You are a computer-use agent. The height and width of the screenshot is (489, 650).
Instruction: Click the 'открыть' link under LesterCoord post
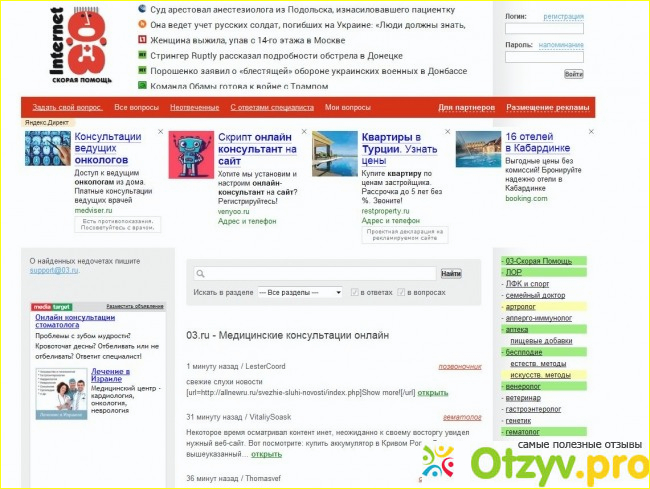tap(433, 393)
